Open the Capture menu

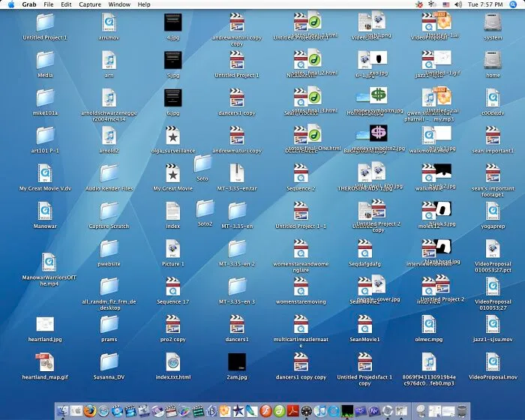[x=90, y=4]
